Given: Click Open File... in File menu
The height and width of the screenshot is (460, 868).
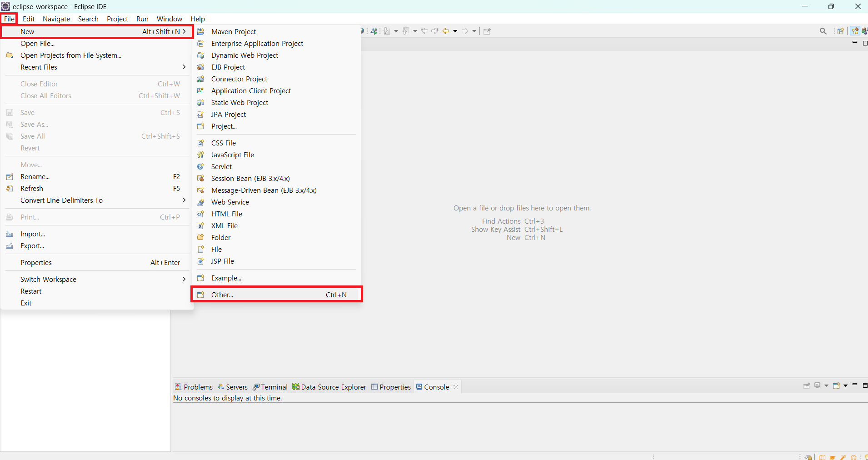Looking at the screenshot, I should point(97,43).
